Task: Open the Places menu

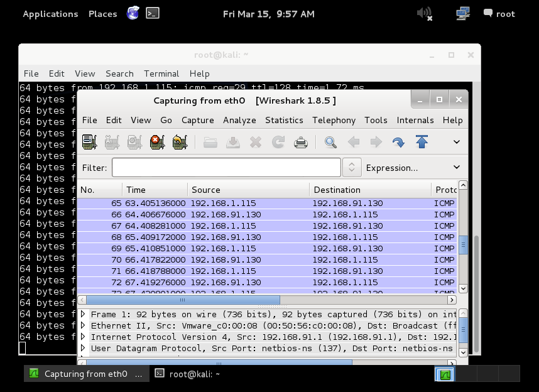Action: click(103, 14)
